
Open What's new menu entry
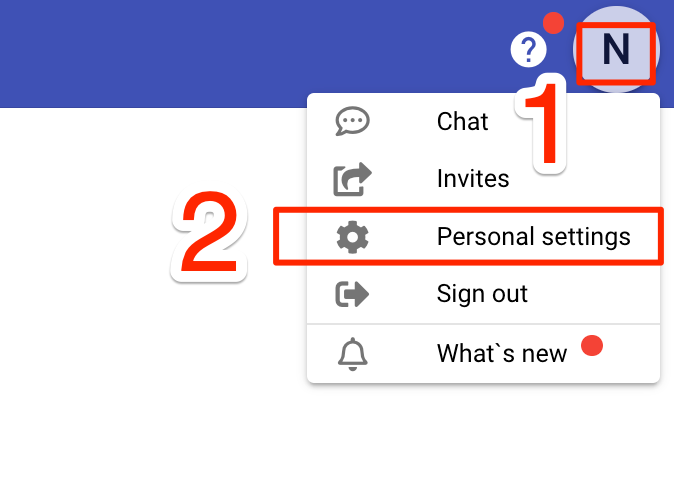click(483, 354)
